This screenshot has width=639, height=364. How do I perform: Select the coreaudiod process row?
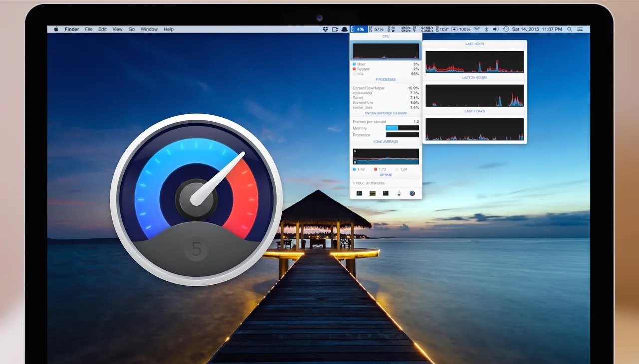pyautogui.click(x=386, y=93)
